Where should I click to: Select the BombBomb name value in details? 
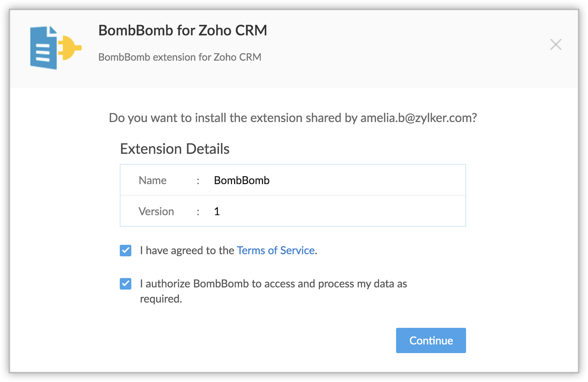242,180
